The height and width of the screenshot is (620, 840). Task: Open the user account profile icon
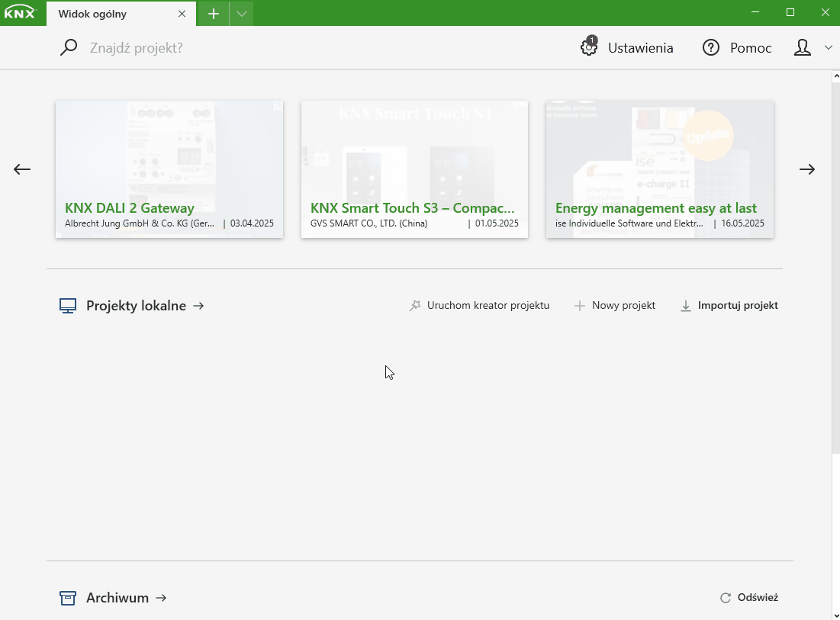(803, 48)
